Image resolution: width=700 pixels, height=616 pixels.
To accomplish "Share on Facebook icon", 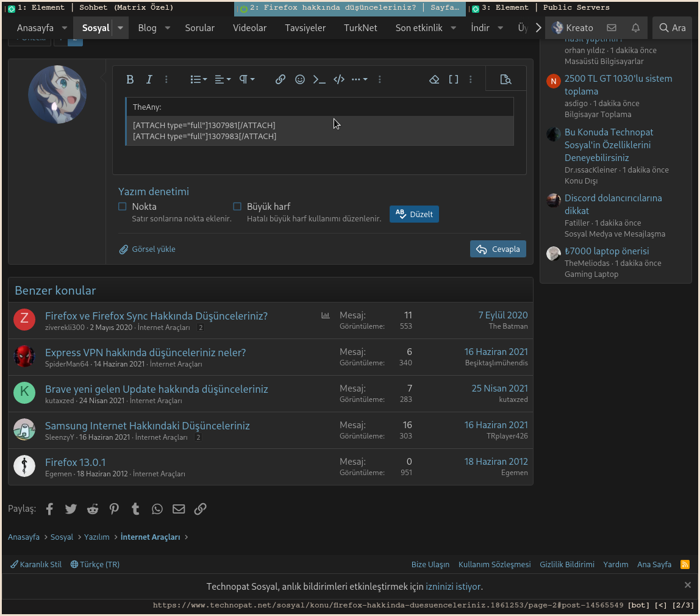I will [49, 509].
